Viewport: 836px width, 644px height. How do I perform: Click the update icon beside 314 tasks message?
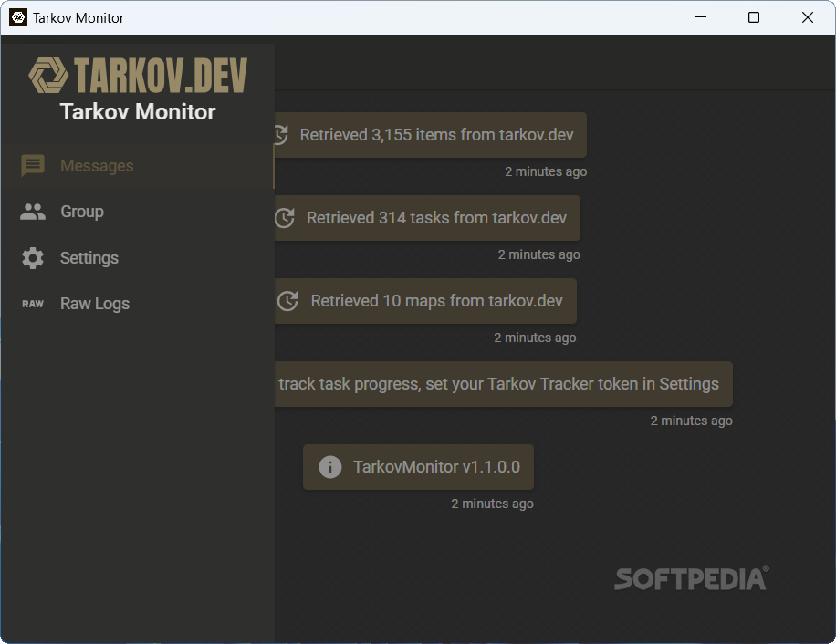(x=284, y=218)
